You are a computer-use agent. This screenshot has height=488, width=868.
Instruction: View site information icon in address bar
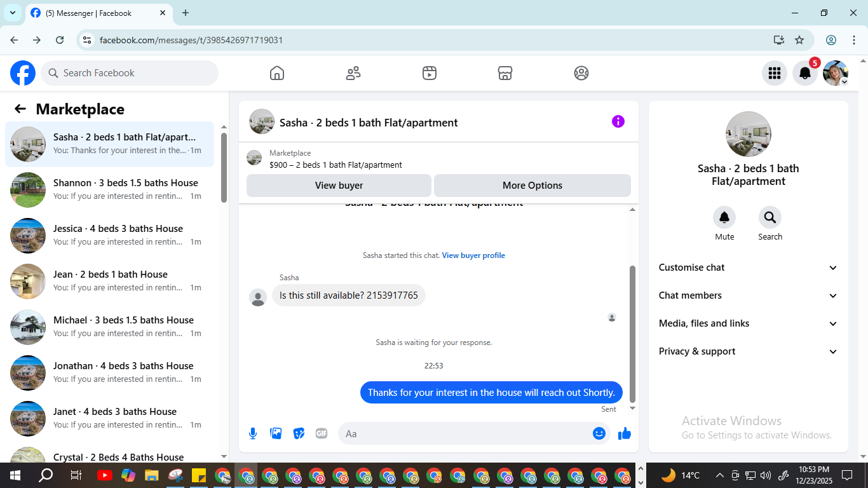(88, 40)
